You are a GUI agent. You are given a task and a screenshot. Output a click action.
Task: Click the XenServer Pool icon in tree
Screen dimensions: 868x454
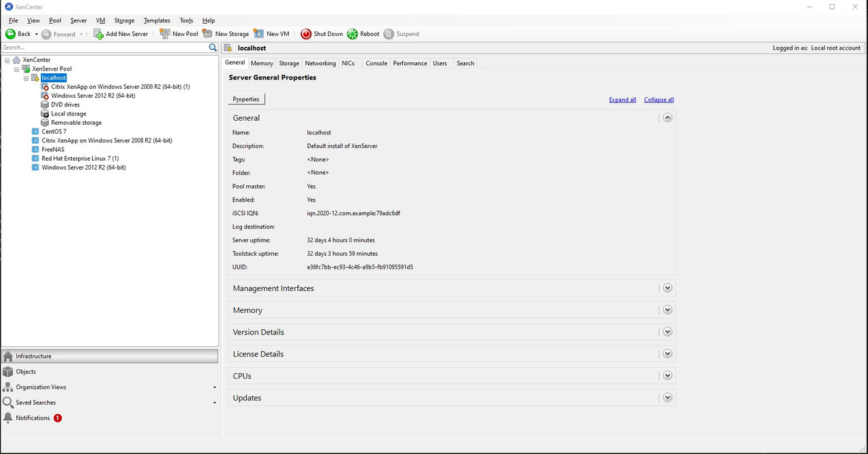coord(26,69)
